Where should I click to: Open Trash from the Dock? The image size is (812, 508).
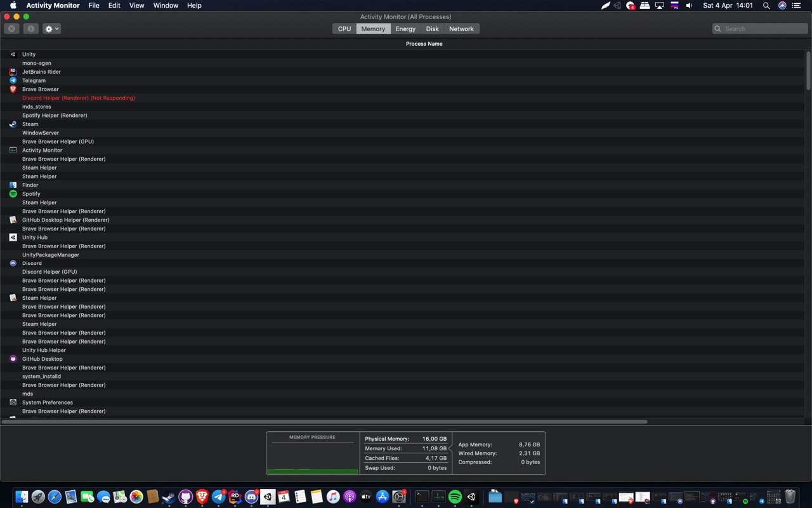click(x=790, y=497)
